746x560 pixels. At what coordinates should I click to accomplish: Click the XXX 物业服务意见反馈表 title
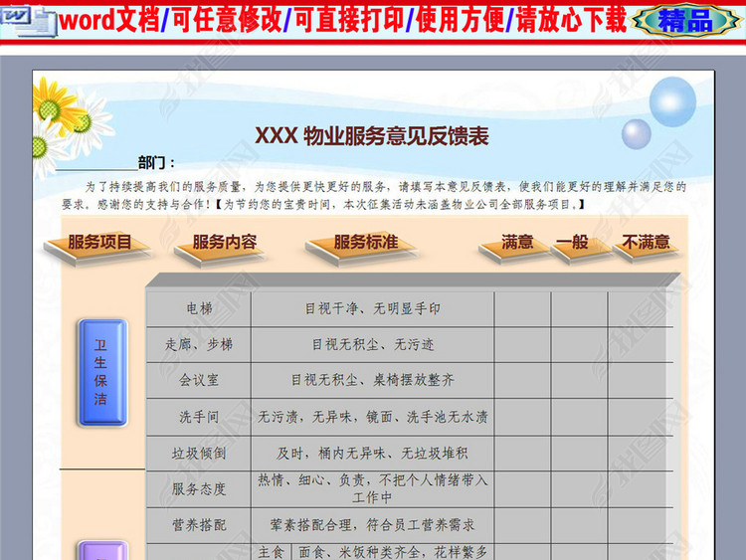point(372,136)
